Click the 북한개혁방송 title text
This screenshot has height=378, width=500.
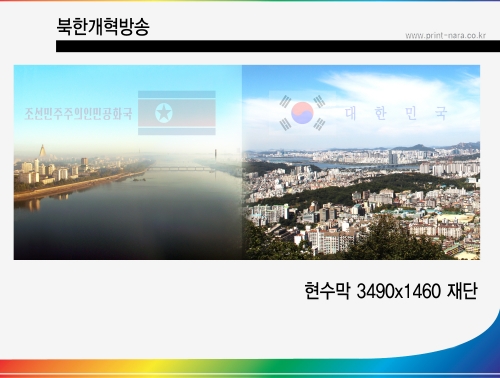[103, 27]
